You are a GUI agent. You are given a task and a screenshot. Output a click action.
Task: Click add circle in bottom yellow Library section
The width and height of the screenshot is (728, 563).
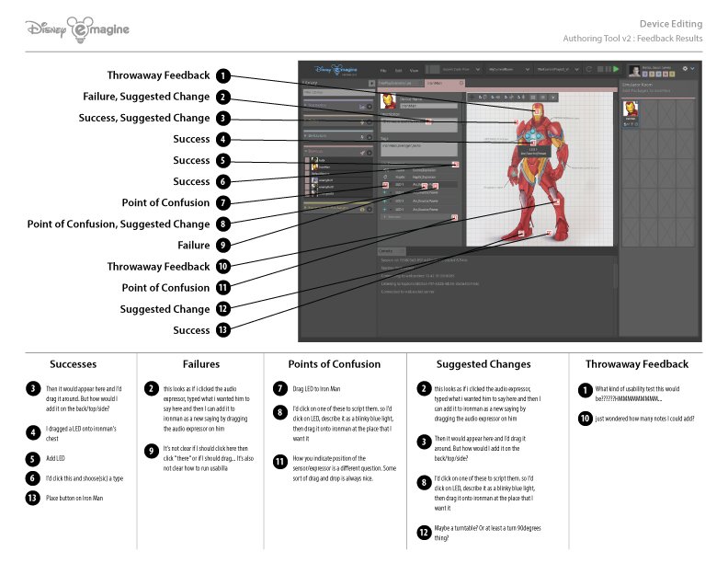click(x=370, y=209)
